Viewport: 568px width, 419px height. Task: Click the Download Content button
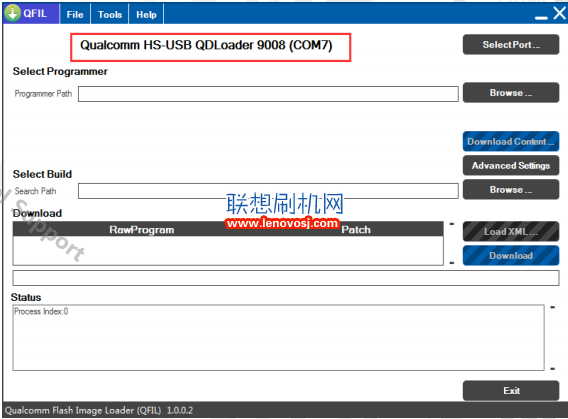511,141
